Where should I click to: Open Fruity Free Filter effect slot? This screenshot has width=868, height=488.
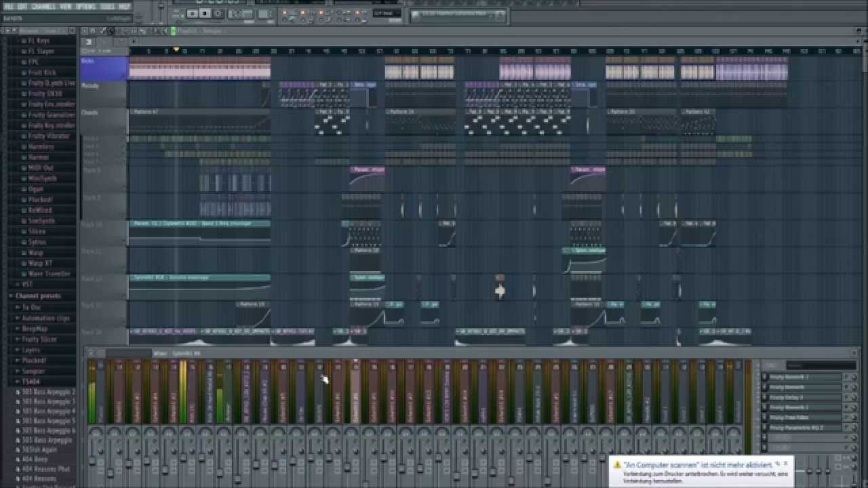pos(804,418)
